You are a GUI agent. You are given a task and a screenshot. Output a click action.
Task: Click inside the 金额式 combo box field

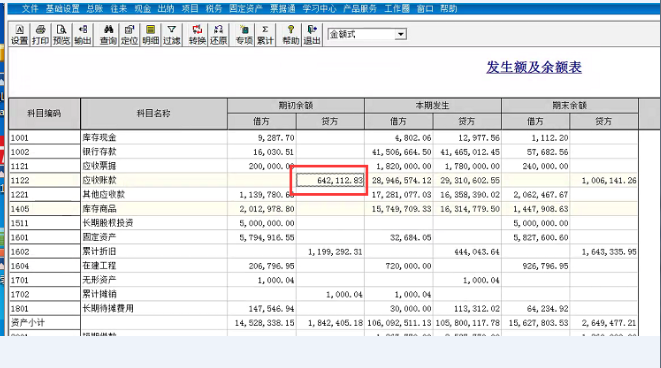click(362, 34)
